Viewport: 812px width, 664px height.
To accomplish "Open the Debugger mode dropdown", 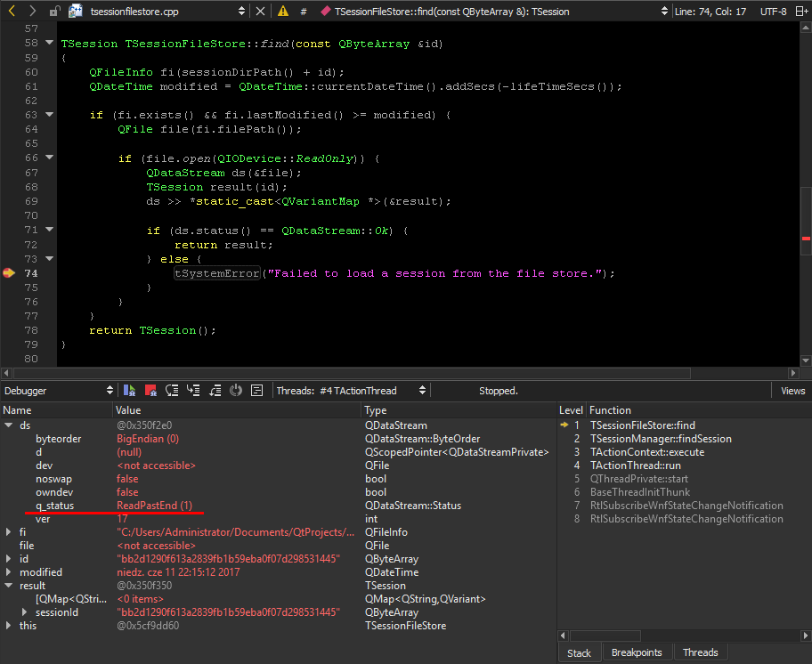I will (59, 390).
